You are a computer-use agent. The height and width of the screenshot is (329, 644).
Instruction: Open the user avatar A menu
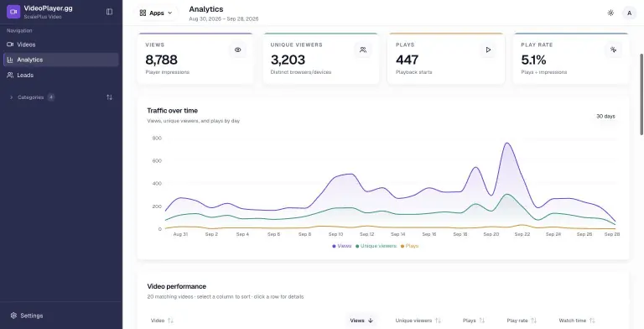pyautogui.click(x=629, y=13)
